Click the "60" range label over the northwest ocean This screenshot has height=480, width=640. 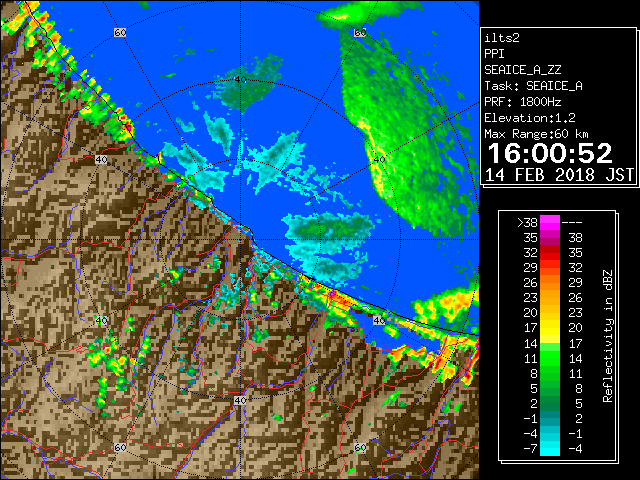pyautogui.click(x=120, y=33)
